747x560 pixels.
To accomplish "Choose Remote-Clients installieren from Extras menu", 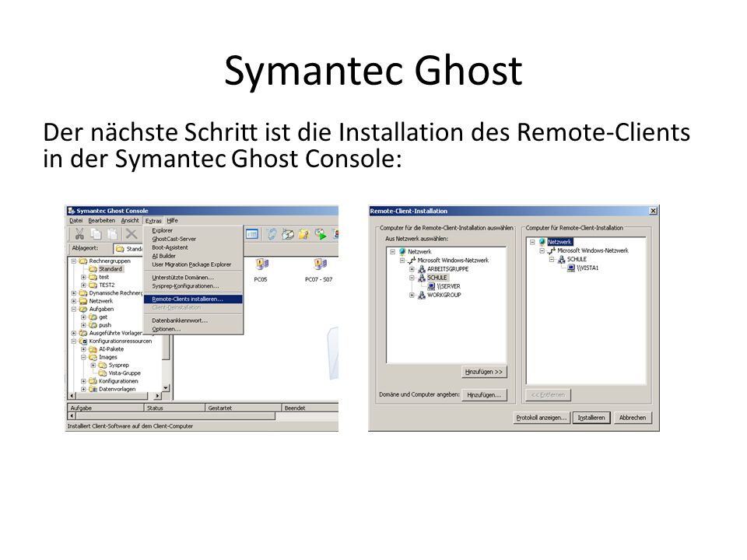I will coord(193,299).
